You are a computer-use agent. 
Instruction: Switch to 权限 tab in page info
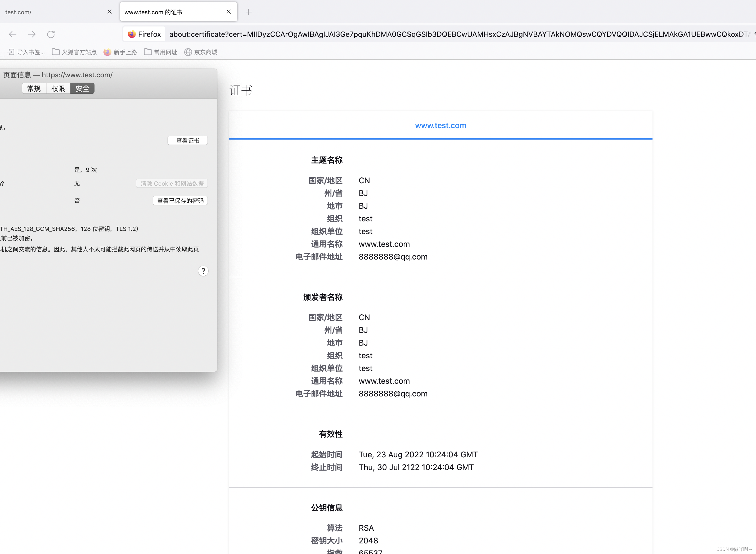click(58, 88)
